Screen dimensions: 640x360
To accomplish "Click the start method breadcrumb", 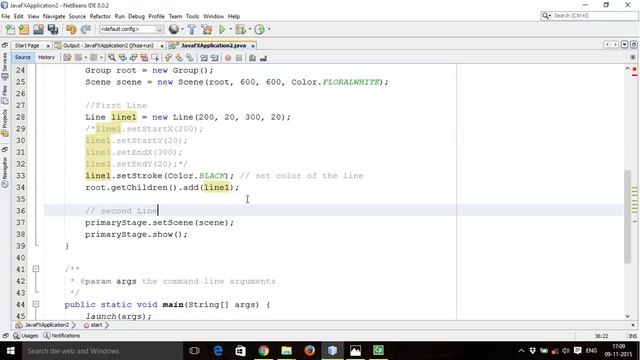I will click(x=93, y=325).
